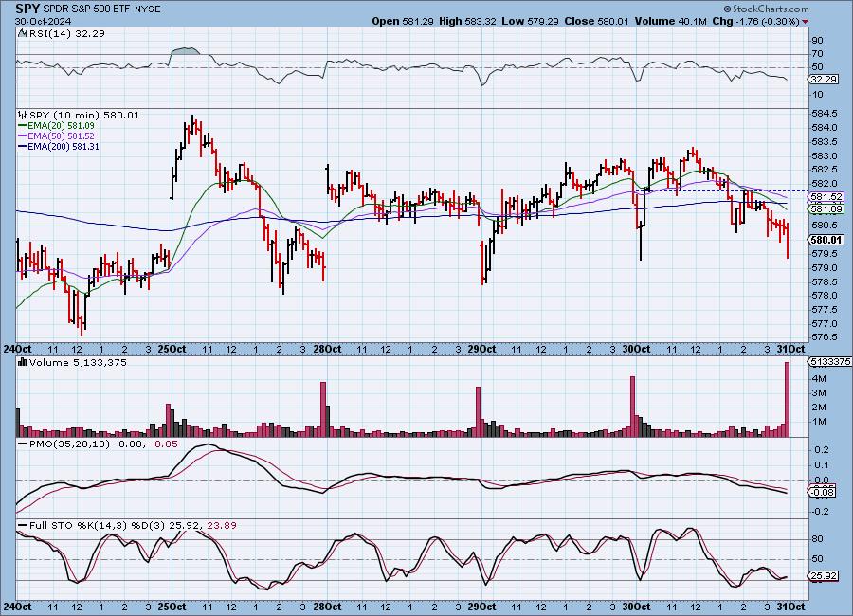Click the 'NYSE' exchange label
The image size is (853, 616).
tap(148, 9)
